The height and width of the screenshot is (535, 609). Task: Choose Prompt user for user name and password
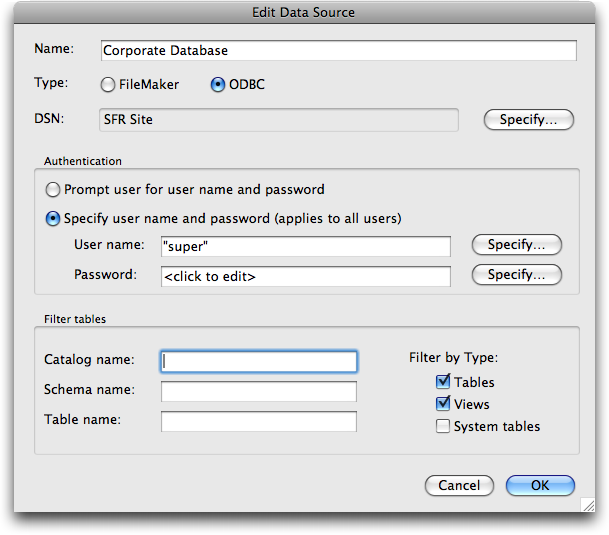pos(53,190)
